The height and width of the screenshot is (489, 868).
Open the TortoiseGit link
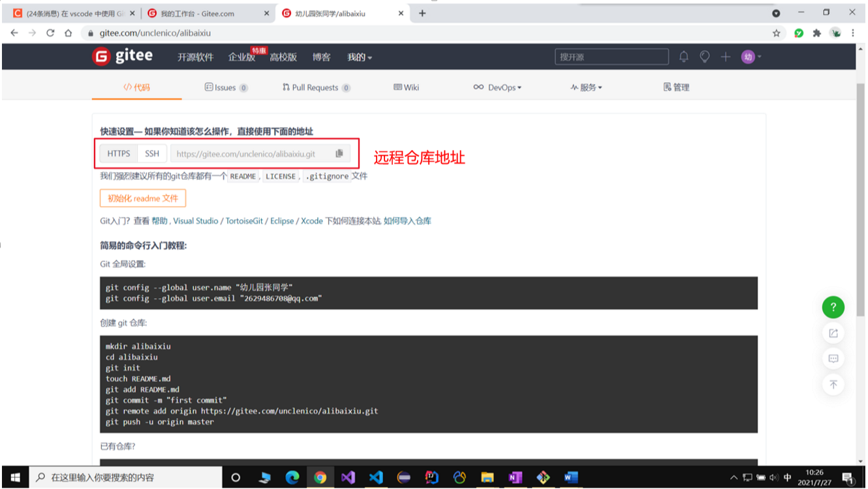point(244,221)
